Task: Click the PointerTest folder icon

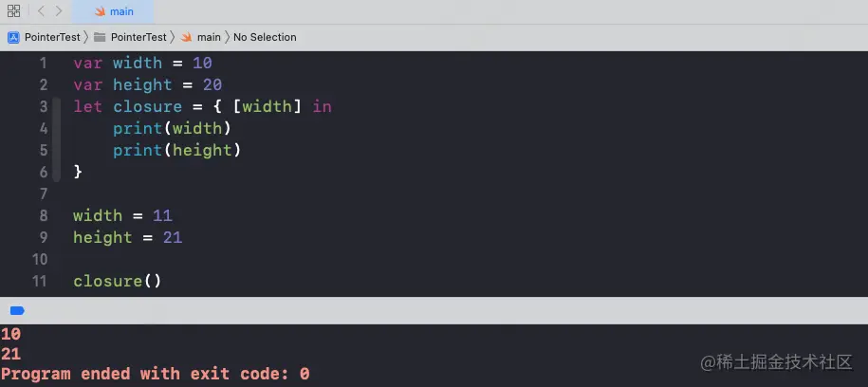Action: [100, 37]
